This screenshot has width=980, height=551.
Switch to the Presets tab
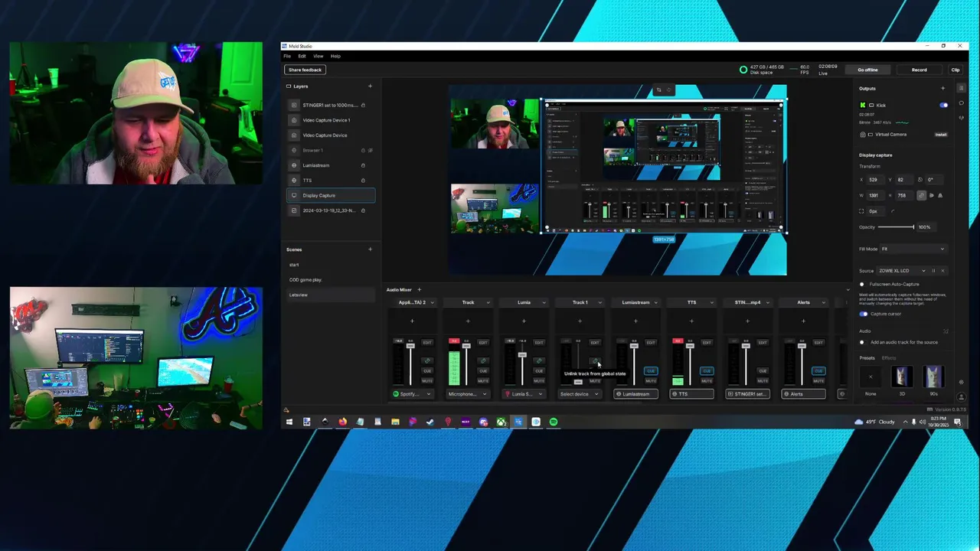click(x=867, y=358)
